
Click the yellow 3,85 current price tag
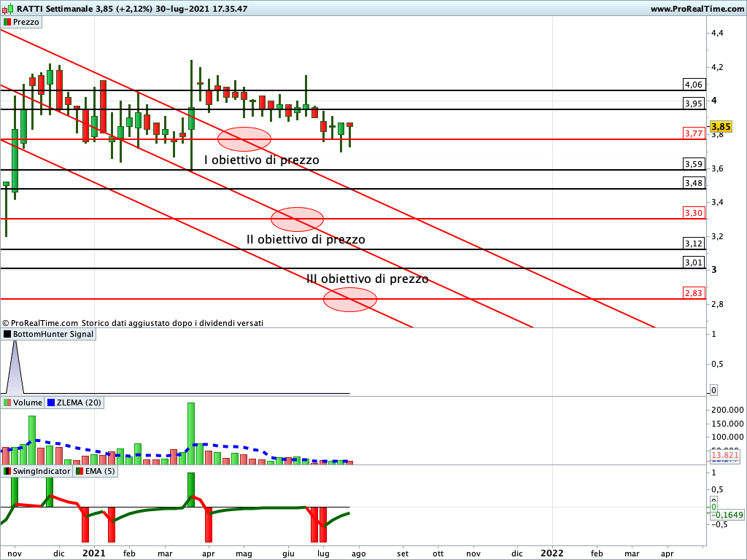pos(721,126)
